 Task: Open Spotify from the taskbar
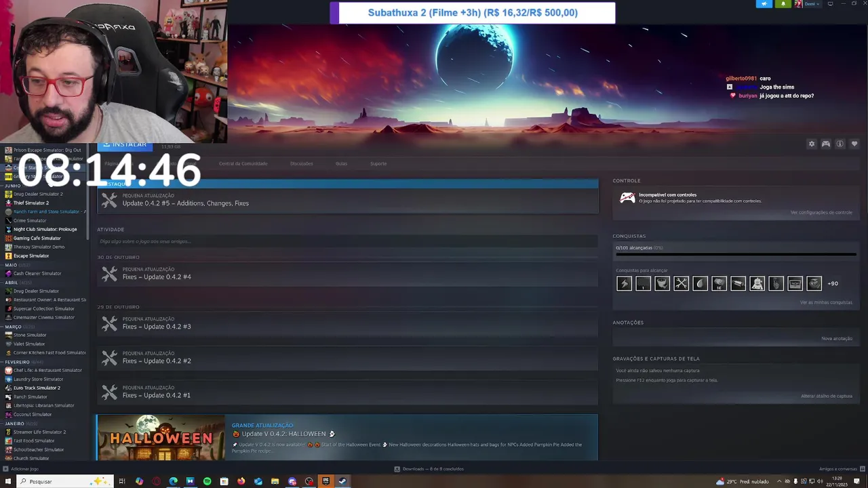pos(207,481)
